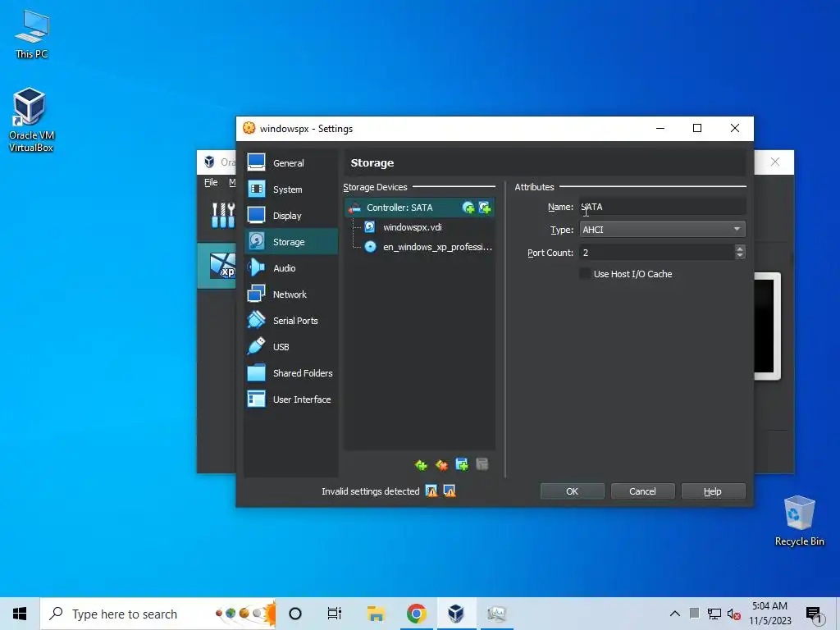Open File Explorer from taskbar

pos(376,614)
